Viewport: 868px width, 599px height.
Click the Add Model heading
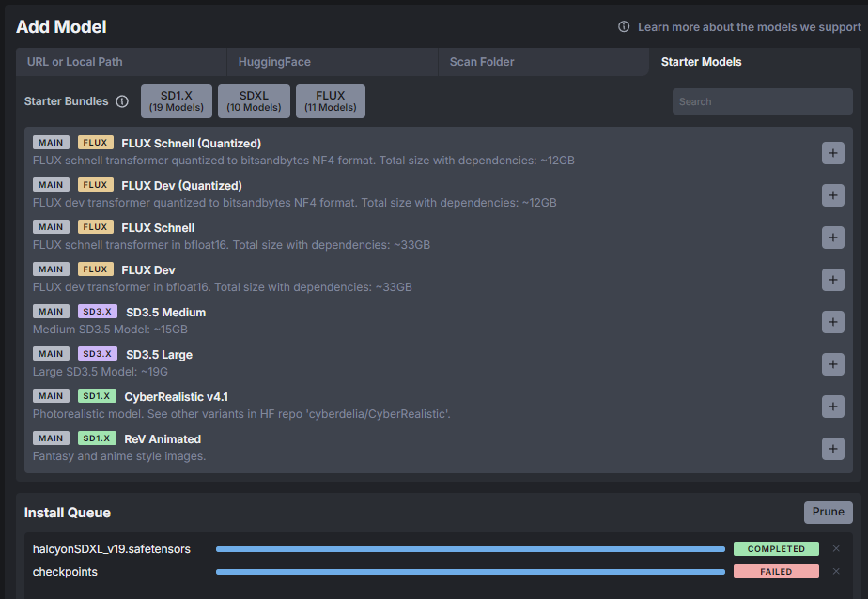tap(61, 26)
